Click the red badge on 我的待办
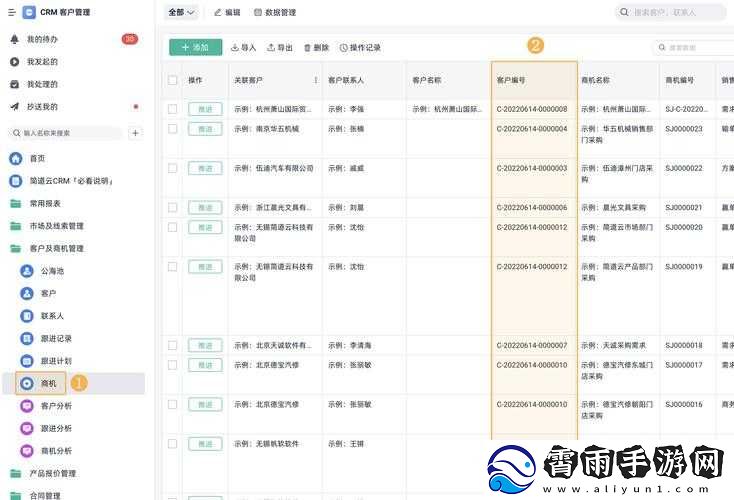 (x=130, y=39)
